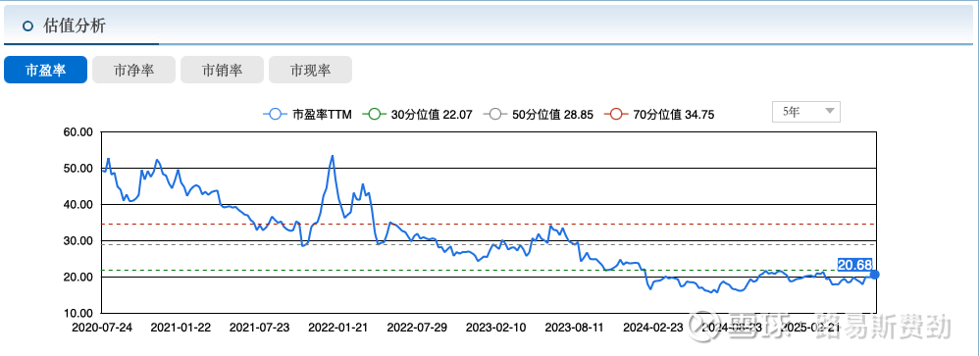Click the 2022-01-21 date label
This screenshot has height=356, width=980.
(x=338, y=328)
